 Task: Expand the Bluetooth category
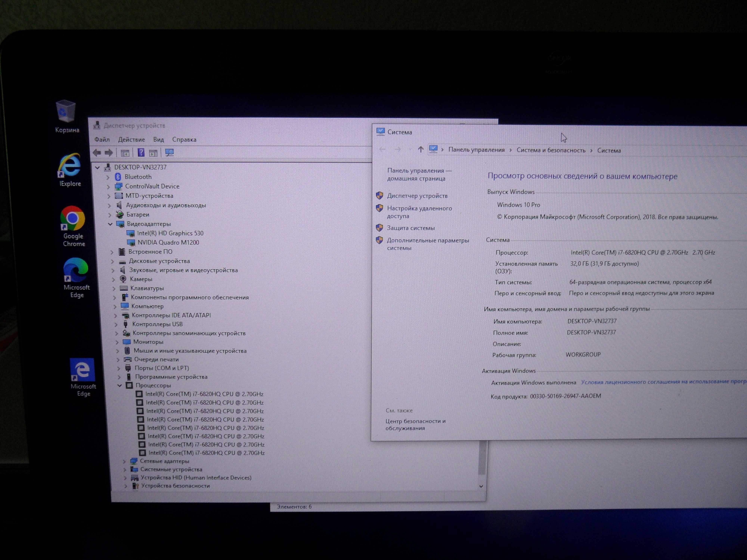(108, 177)
